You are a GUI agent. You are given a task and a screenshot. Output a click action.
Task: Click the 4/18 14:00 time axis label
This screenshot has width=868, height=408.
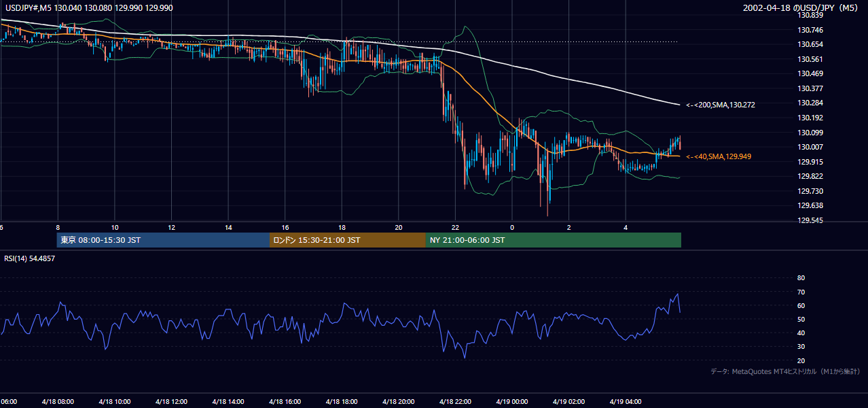[x=228, y=402]
